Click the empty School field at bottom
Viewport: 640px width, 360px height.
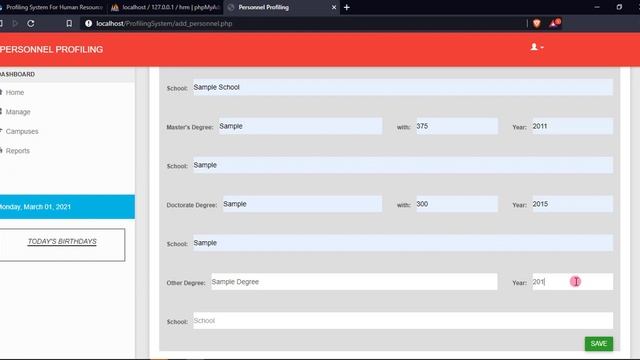tap(403, 320)
